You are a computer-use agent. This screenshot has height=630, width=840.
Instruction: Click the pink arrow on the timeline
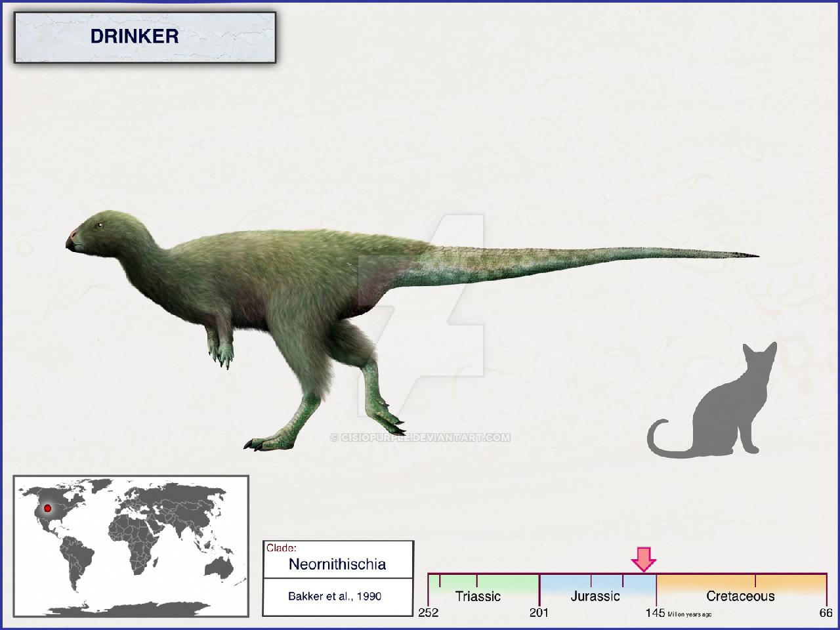643,558
